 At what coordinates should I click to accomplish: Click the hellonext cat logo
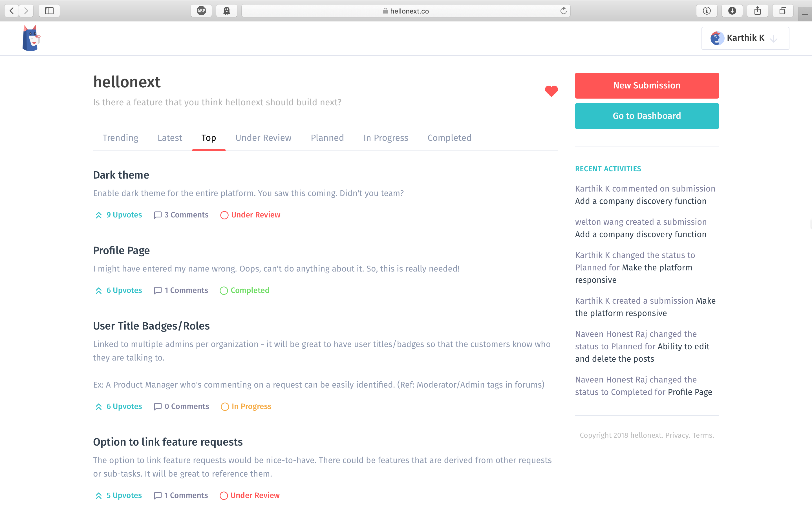31,39
